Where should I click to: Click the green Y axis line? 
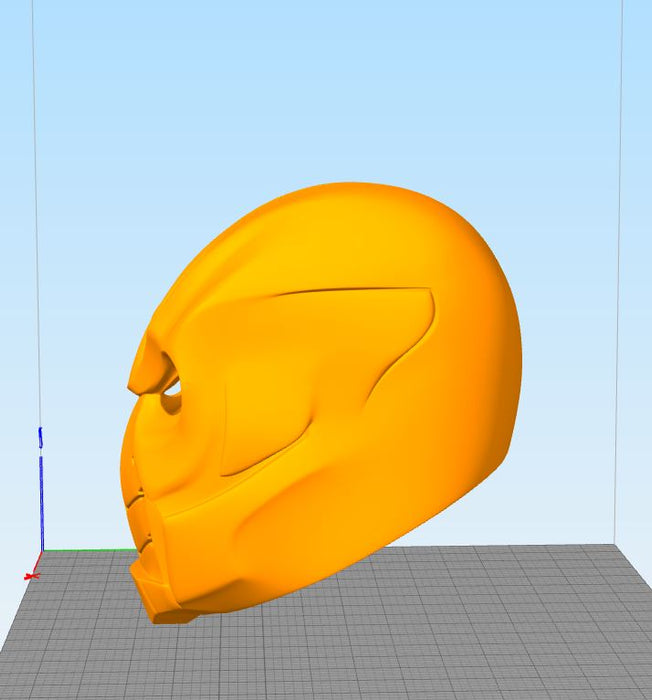click(90, 549)
